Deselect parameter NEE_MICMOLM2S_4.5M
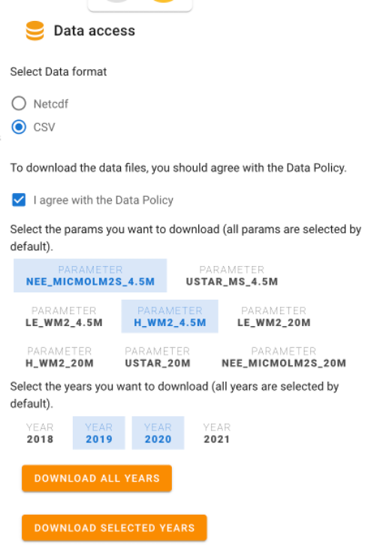Screen dimensions: 392x550 click(90, 276)
